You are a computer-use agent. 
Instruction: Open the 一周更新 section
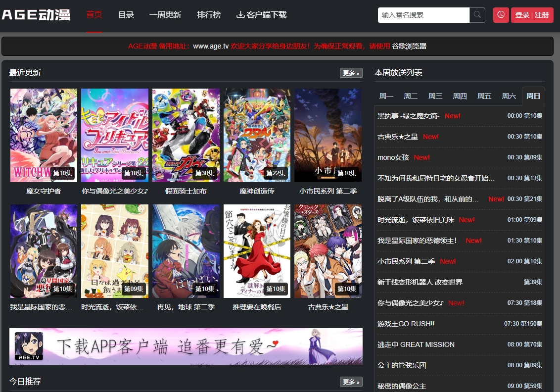tap(165, 15)
